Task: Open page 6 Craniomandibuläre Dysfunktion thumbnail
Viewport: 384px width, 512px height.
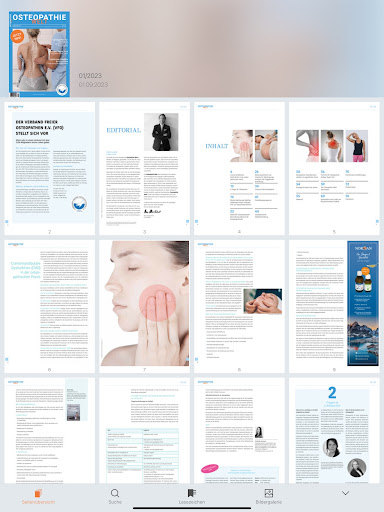Action: 49,306
